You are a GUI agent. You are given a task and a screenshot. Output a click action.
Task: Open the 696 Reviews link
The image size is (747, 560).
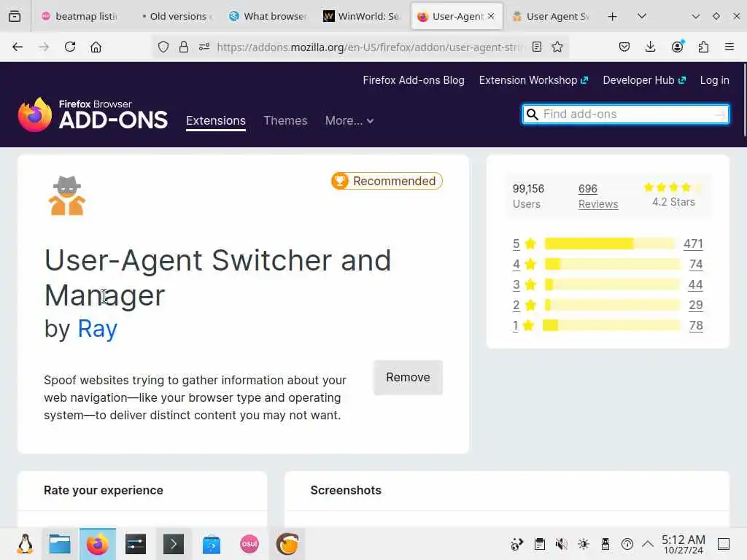click(x=598, y=196)
